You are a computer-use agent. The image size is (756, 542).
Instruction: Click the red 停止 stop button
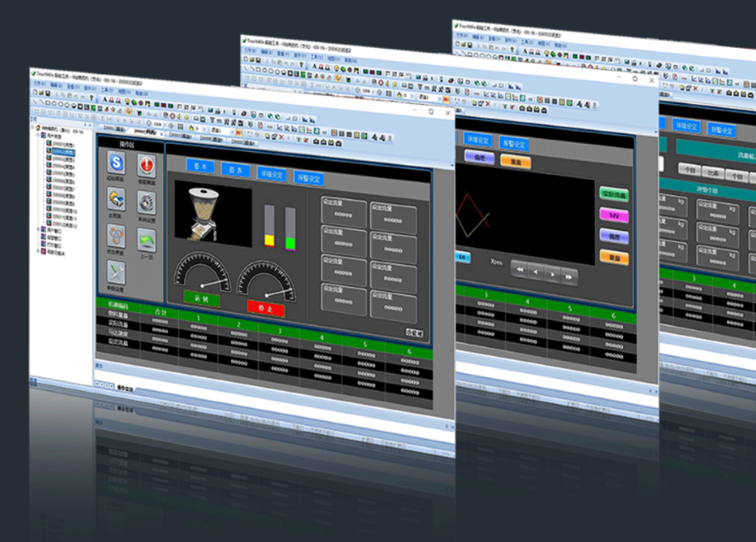coord(266,309)
